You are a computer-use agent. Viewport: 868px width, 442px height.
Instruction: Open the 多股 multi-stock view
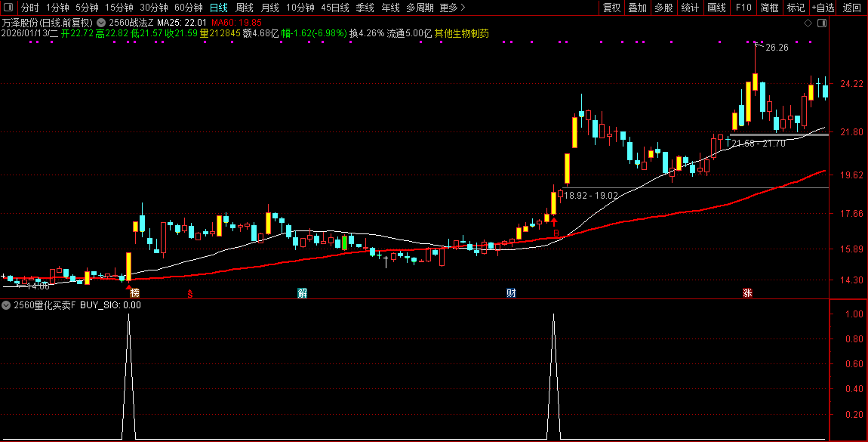[x=663, y=8]
